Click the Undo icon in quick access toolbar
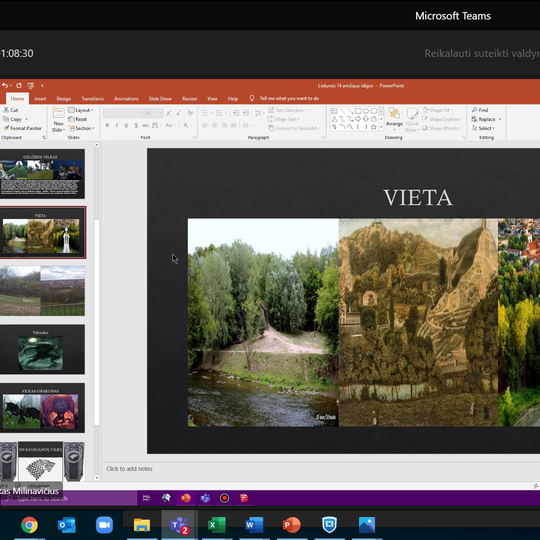 click(x=5, y=85)
